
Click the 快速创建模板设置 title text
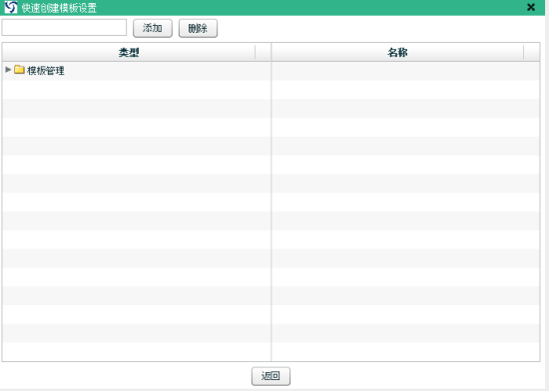[x=59, y=8]
